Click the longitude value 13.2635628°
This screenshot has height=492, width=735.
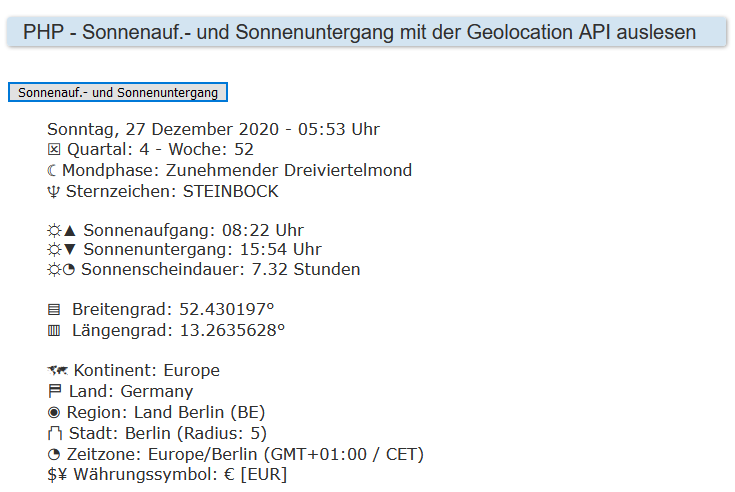tap(233, 330)
